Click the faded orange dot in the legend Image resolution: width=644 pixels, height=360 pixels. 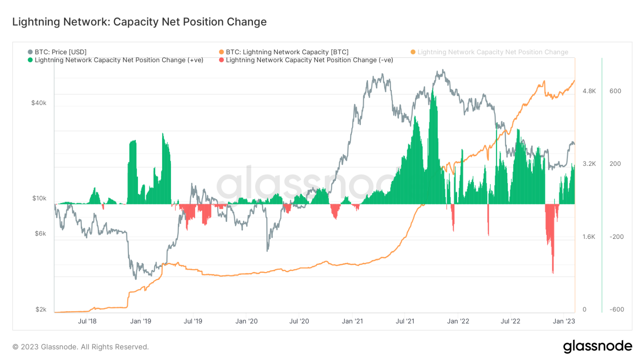(413, 52)
